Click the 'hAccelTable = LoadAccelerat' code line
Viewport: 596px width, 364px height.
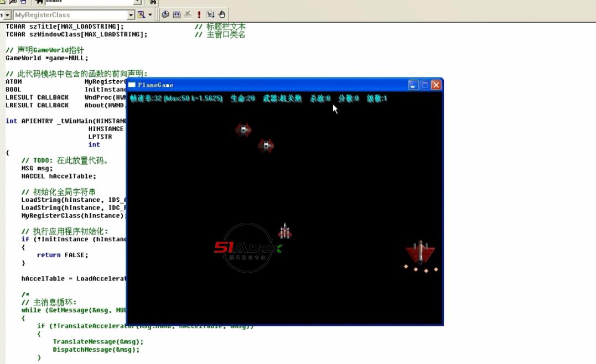[x=74, y=278]
